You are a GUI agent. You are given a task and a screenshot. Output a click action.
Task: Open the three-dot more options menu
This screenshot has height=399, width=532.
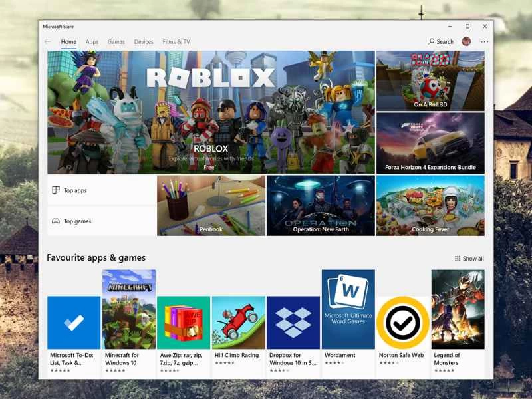click(x=484, y=42)
